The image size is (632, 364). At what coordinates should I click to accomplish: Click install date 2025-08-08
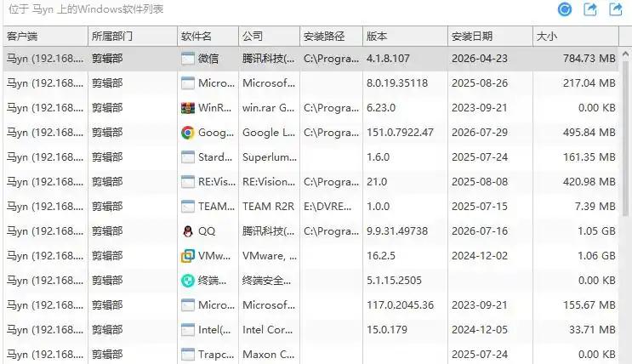point(480,182)
